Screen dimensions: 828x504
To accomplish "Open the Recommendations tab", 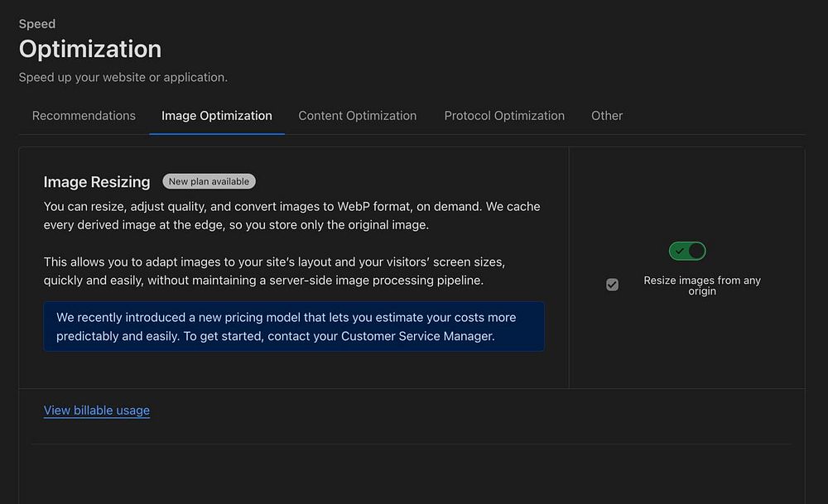I will [x=84, y=116].
